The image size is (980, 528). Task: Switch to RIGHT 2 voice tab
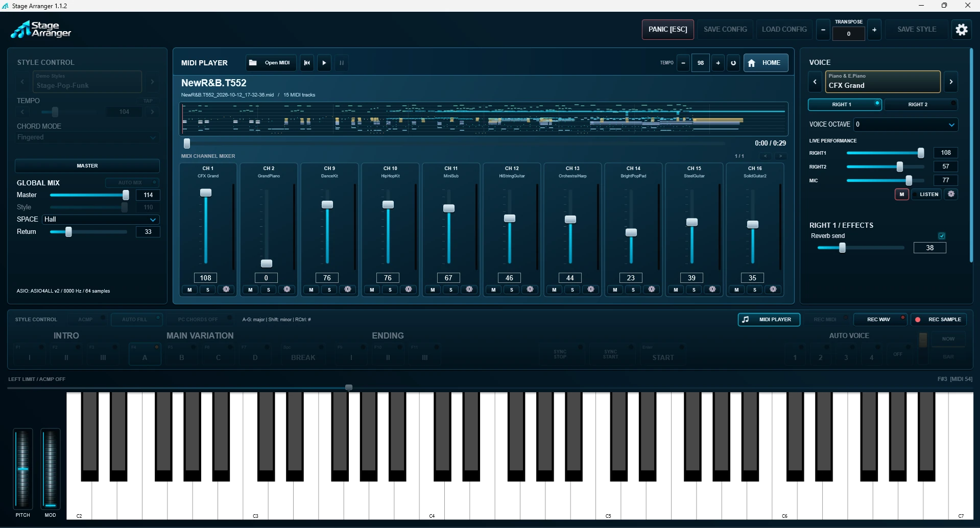(x=921, y=104)
